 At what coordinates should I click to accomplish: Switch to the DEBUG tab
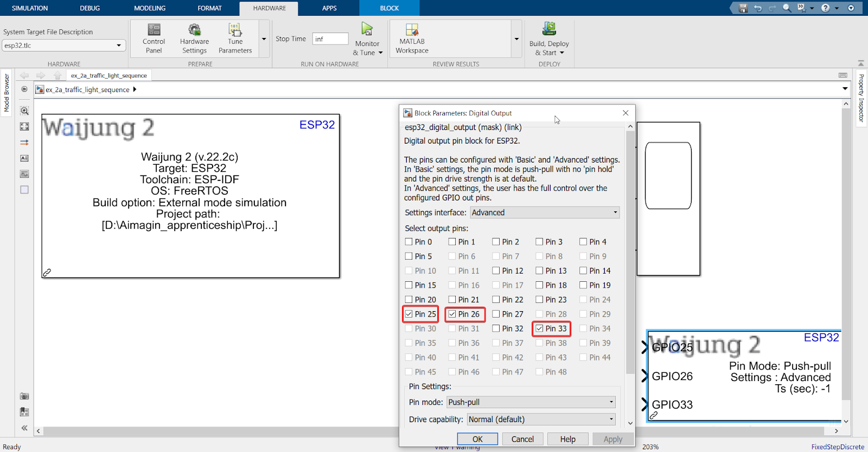90,8
